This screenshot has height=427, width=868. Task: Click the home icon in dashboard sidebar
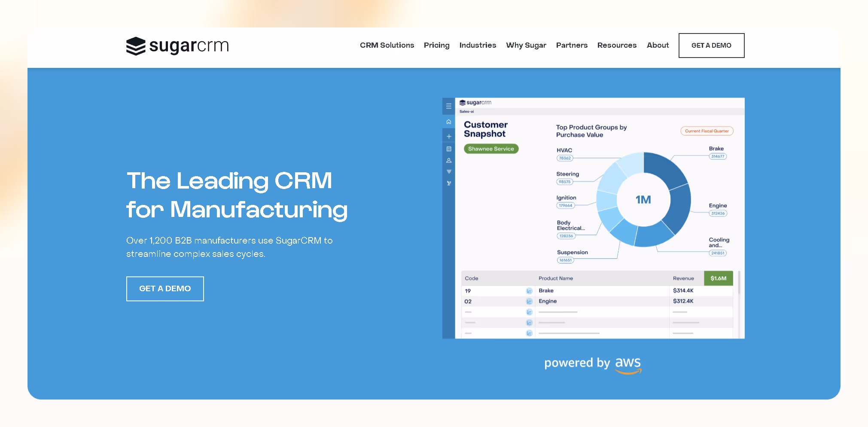pos(448,122)
